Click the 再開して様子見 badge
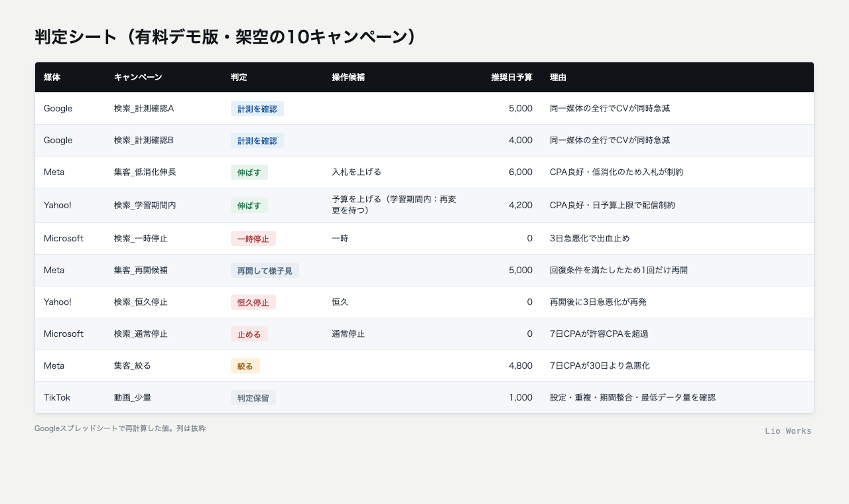Viewport: 849px width, 504px height. coord(265,271)
